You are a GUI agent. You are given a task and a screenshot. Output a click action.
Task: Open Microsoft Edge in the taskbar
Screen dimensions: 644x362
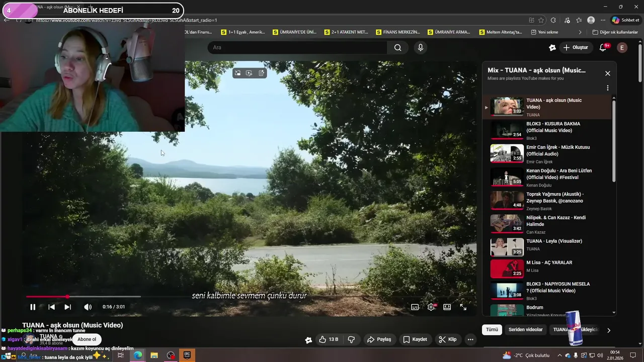tap(137, 355)
